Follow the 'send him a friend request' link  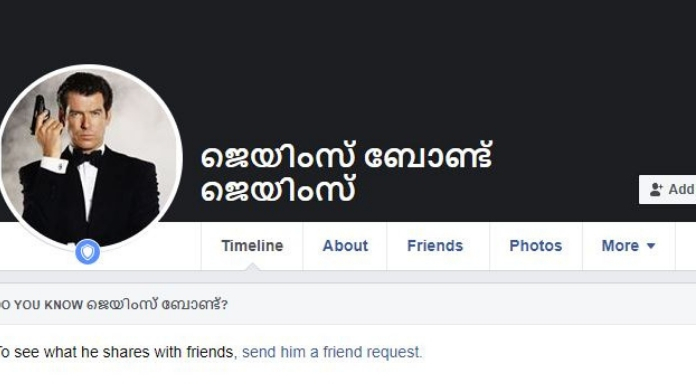[x=332, y=352]
